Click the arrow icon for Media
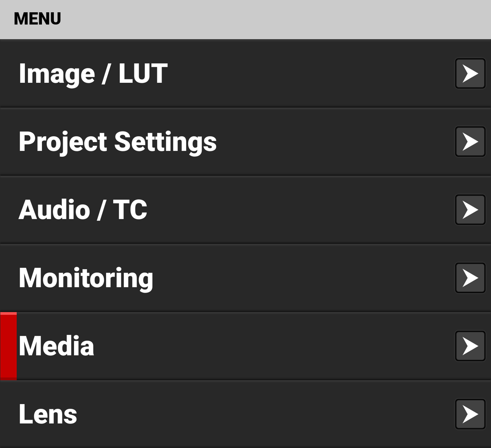Image resolution: width=491 pixels, height=448 pixels. coord(470,346)
